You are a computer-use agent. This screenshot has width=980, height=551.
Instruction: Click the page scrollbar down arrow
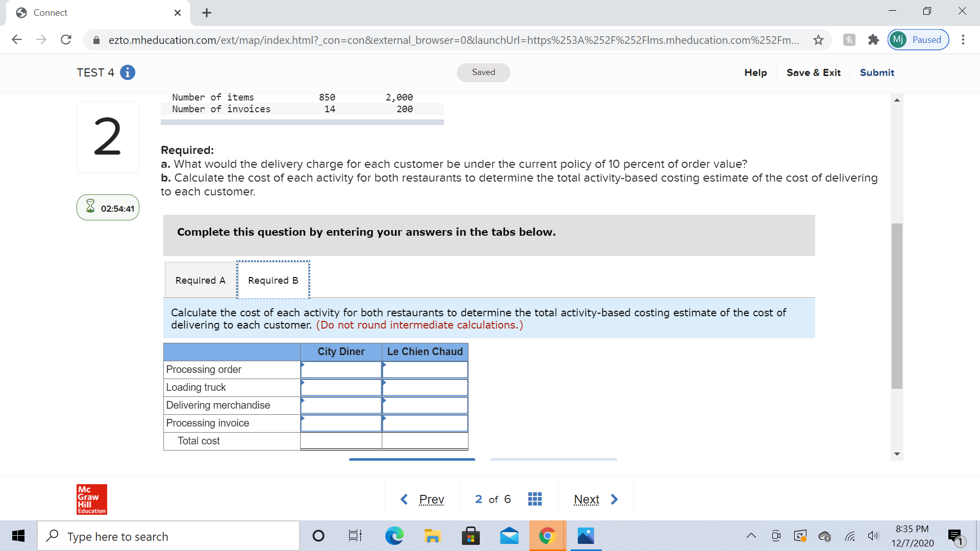tap(897, 454)
